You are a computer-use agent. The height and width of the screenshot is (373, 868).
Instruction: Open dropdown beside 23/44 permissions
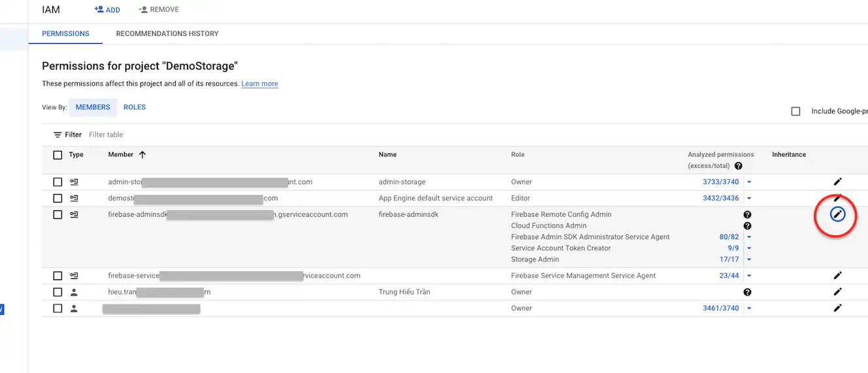pos(749,276)
